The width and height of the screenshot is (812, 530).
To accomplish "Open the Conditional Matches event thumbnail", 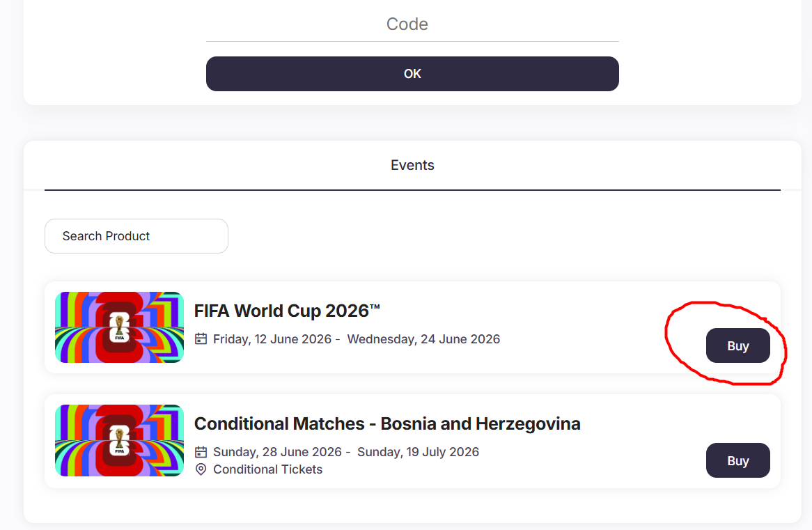I will tap(119, 440).
